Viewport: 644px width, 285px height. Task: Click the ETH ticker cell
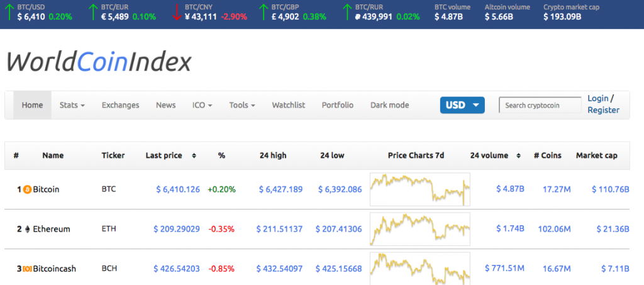click(109, 229)
